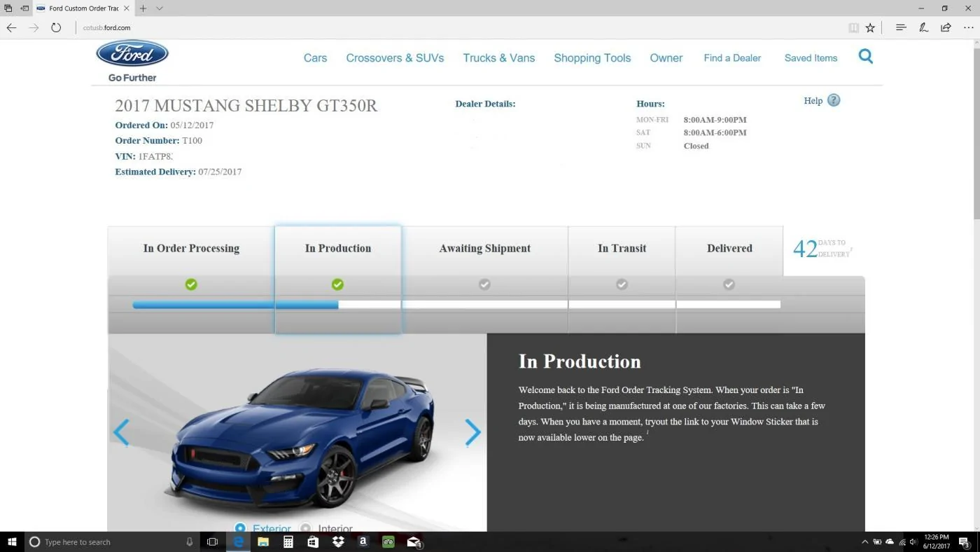
Task: Click the address bar showing cotusb.ford.com
Action: [106, 27]
